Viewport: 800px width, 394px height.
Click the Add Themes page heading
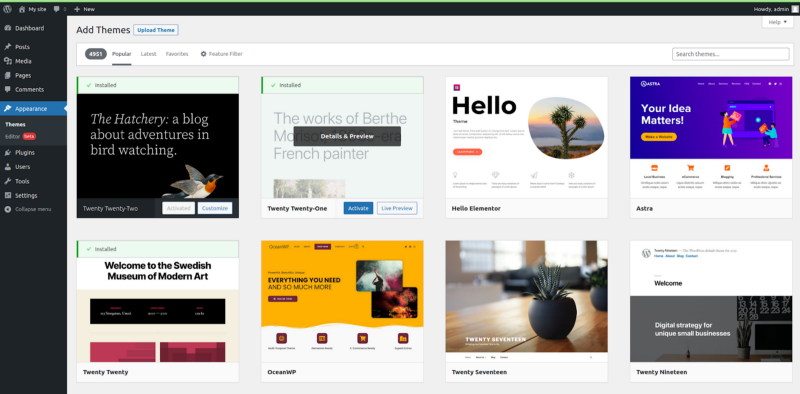coord(104,30)
